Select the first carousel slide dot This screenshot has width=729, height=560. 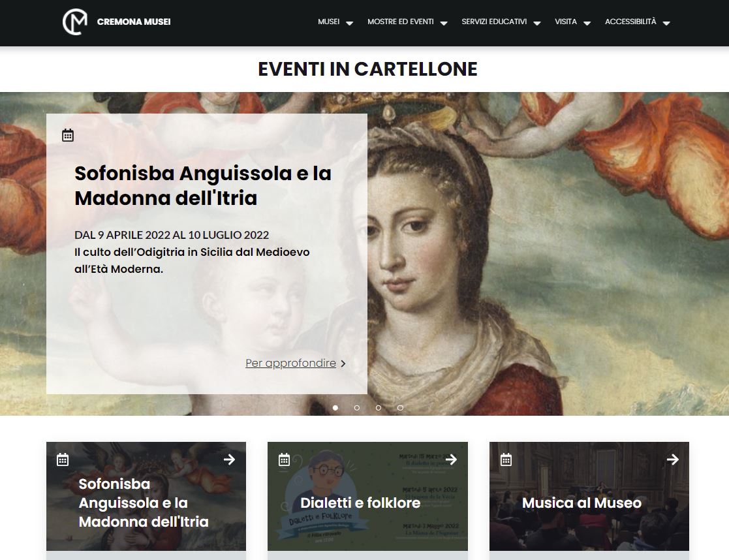pyautogui.click(x=335, y=408)
